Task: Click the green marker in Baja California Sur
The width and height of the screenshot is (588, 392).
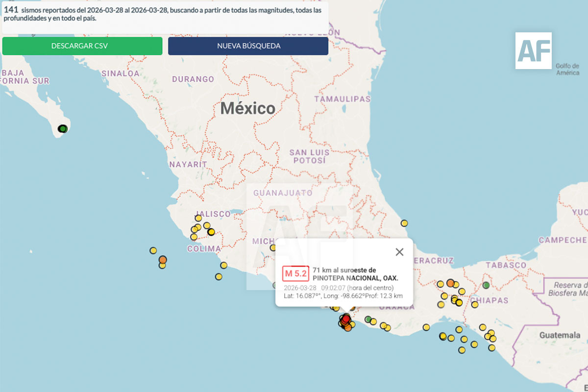Action: point(62,129)
